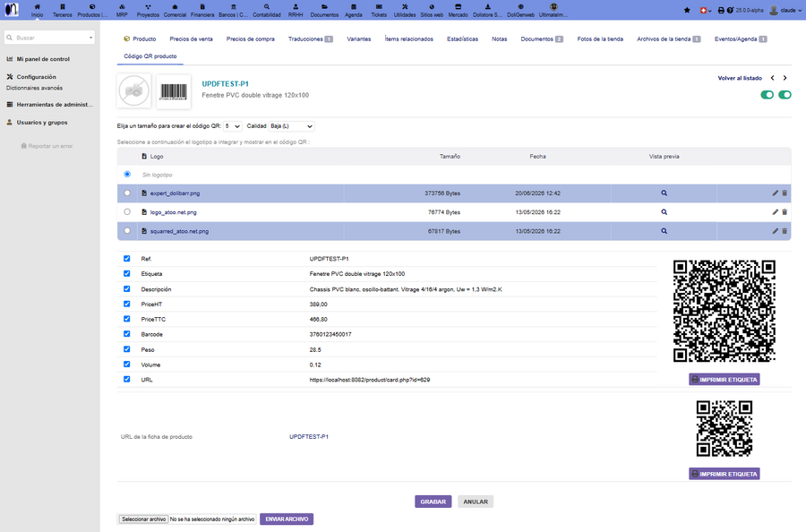
Task: Click the GRABAR button
Action: [433, 502]
